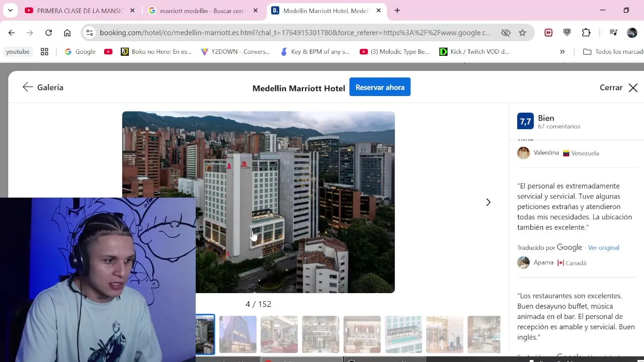Go forward using browser forward arrow

click(x=30, y=33)
